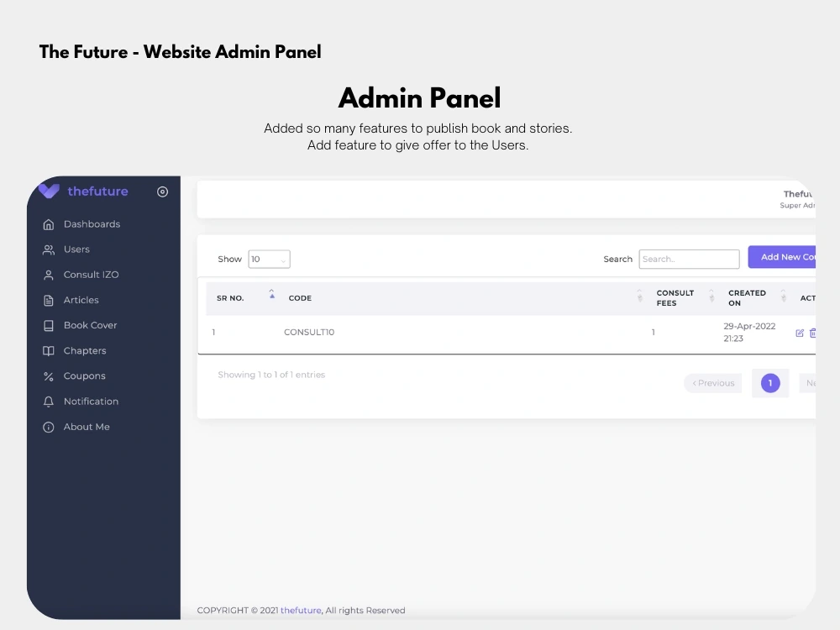The height and width of the screenshot is (630, 840).
Task: Click the CODE column header label
Action: (x=300, y=298)
